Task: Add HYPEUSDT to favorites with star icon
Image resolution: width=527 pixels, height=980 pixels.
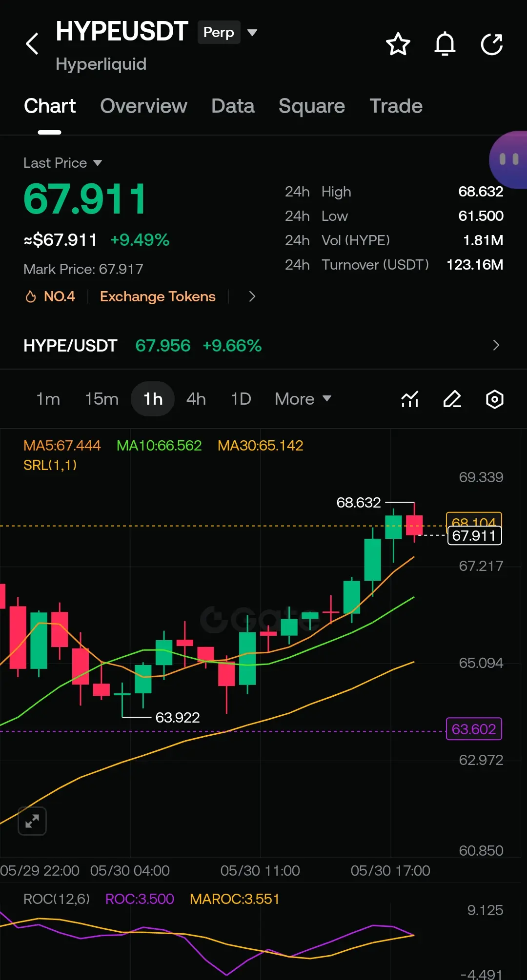Action: tap(398, 44)
